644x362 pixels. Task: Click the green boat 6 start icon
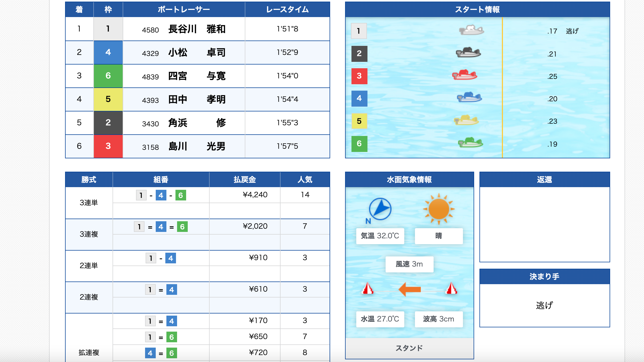click(470, 143)
